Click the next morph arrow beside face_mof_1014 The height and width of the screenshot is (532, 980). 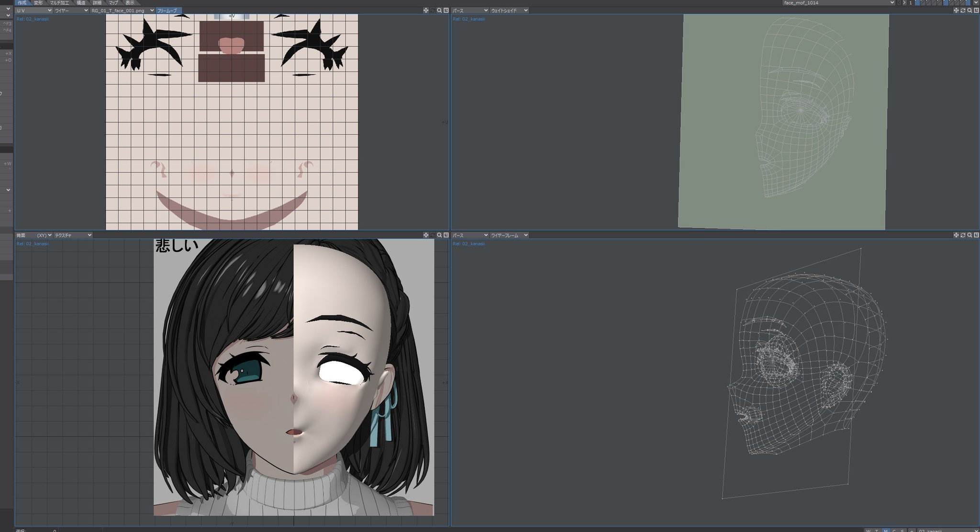point(904,3)
